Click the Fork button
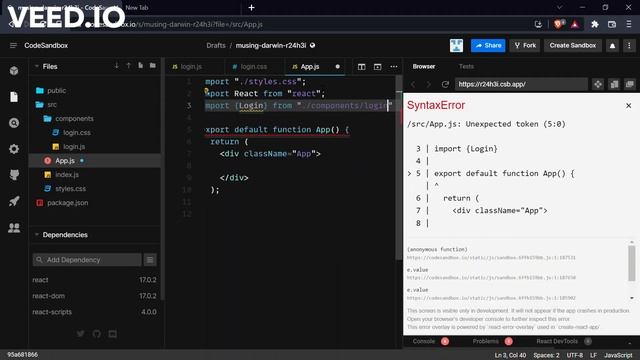 coord(525,46)
